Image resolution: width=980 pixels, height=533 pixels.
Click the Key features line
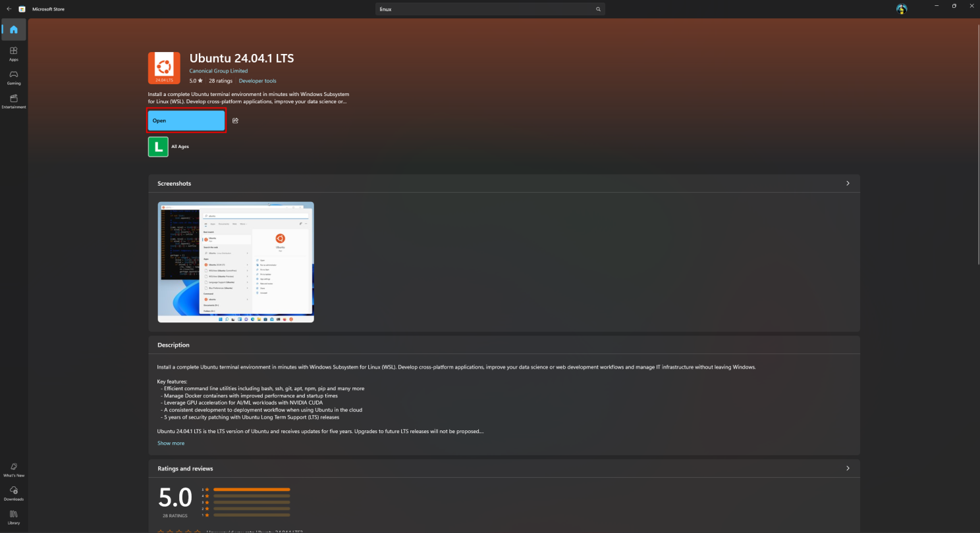pos(173,382)
